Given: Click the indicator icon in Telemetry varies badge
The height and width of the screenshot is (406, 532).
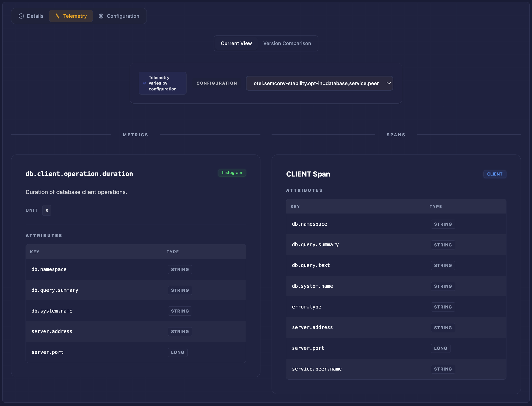Looking at the screenshot, I should 144,83.
